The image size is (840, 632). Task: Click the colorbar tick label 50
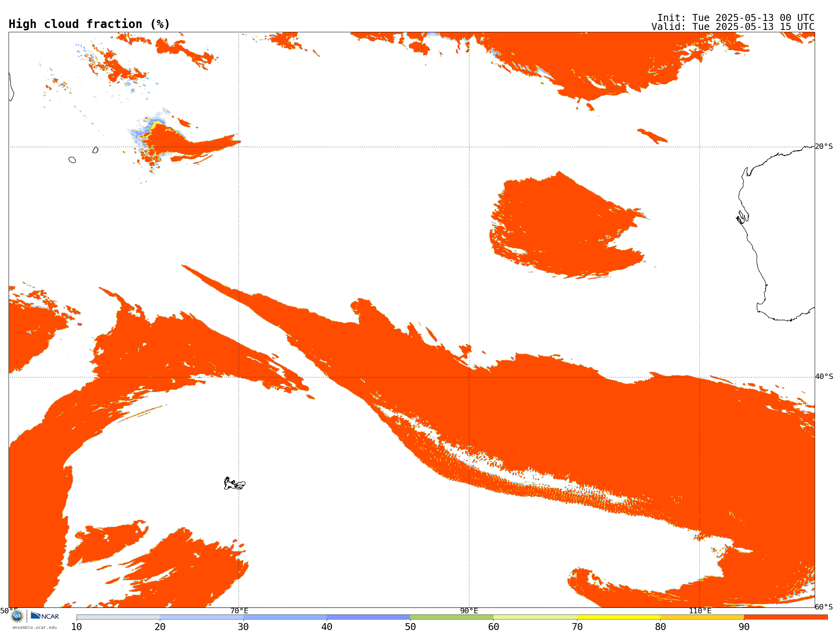point(410,627)
